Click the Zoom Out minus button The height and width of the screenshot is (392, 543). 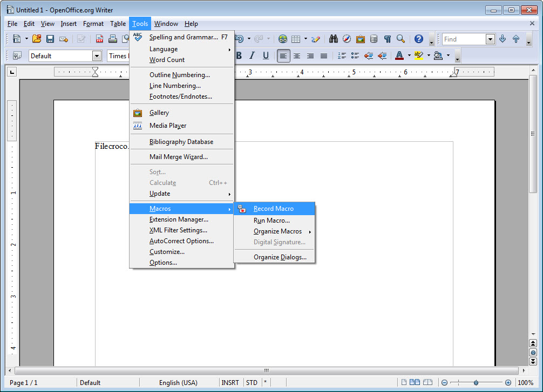coord(444,383)
